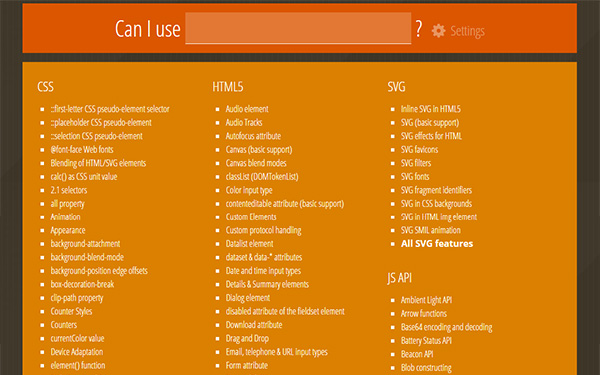
Task: Open Details & Summary elements link
Action: tap(267, 284)
